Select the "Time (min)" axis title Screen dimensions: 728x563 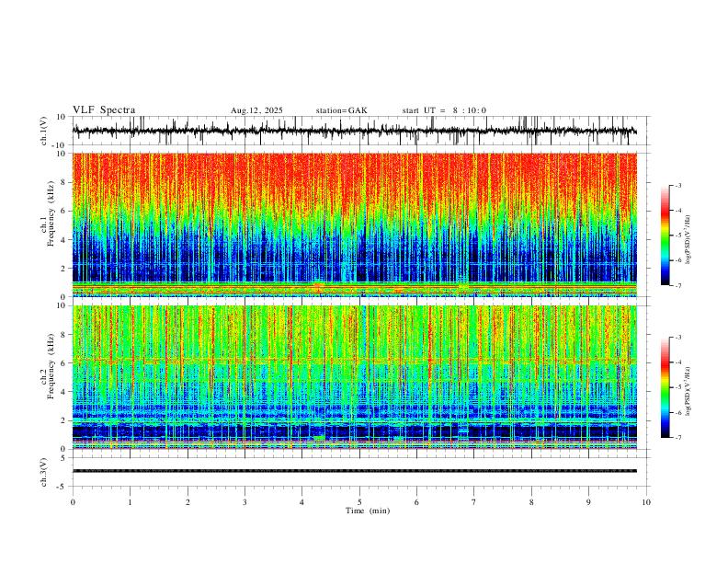pyautogui.click(x=368, y=511)
